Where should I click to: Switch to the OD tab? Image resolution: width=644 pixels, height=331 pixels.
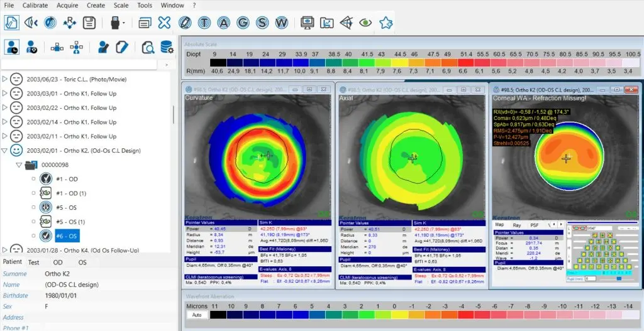[x=58, y=262]
